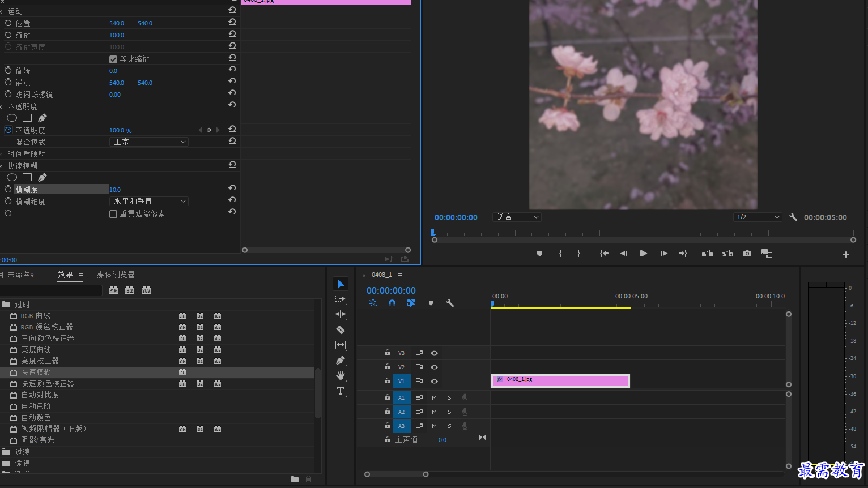The image size is (868, 488).
Task: Mute audio track A1
Action: click(x=434, y=397)
